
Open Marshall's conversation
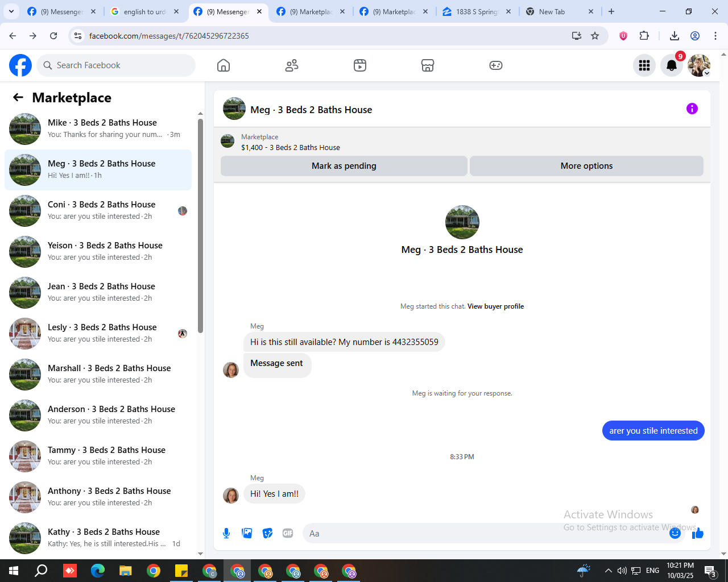tap(98, 375)
